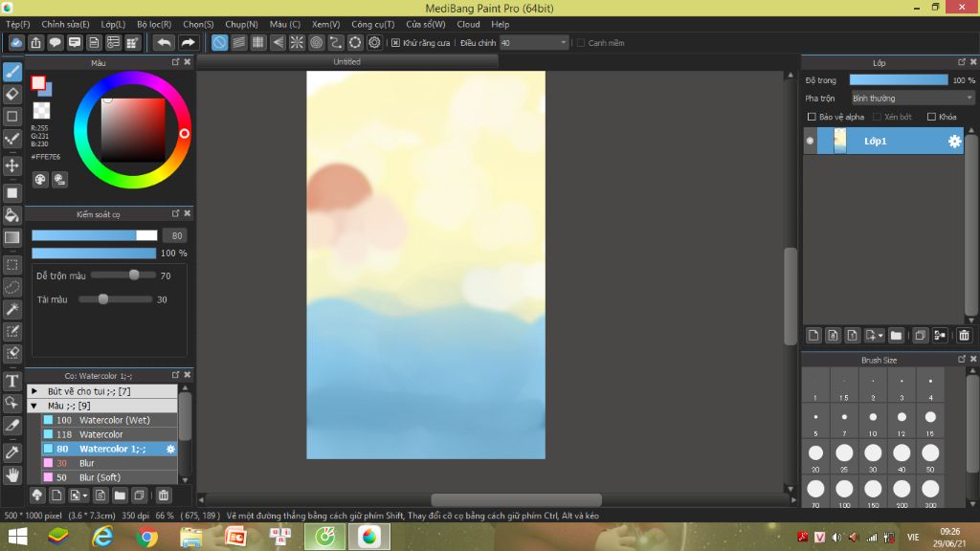Open Lớp1 layer settings gear

click(x=954, y=142)
